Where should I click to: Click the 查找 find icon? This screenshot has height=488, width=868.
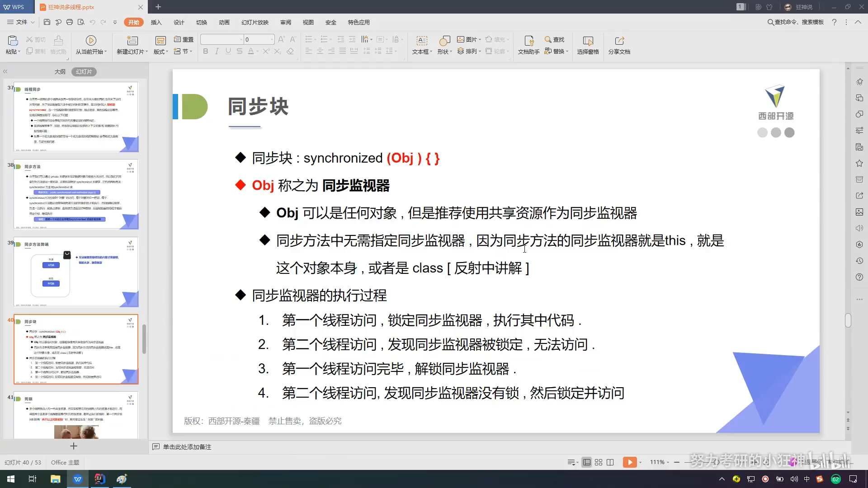(x=554, y=39)
